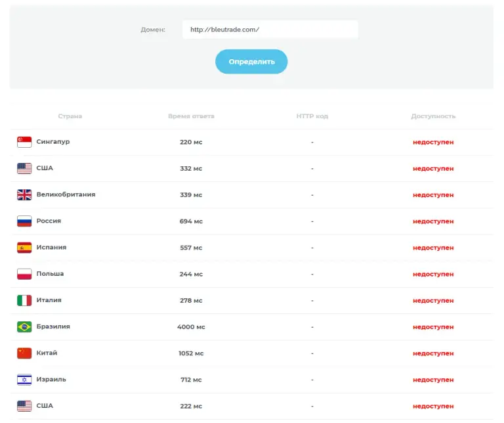Click недоступен status in Китай row

click(x=433, y=353)
